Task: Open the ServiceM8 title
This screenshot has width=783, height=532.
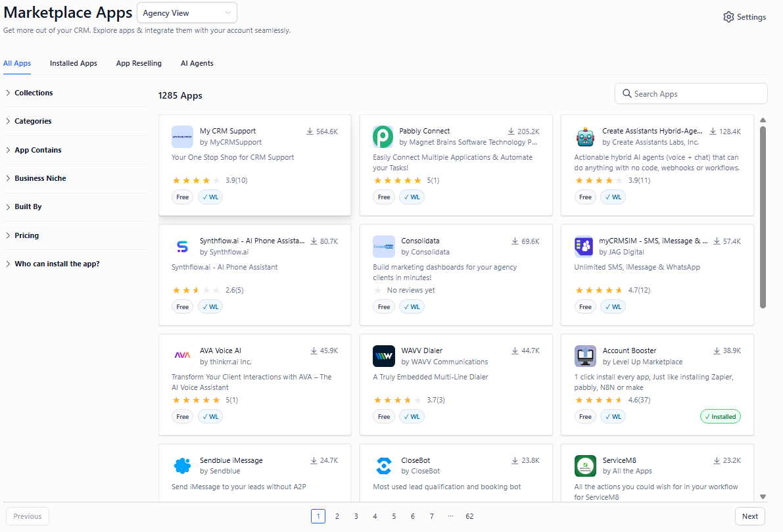Action: pyautogui.click(x=619, y=460)
